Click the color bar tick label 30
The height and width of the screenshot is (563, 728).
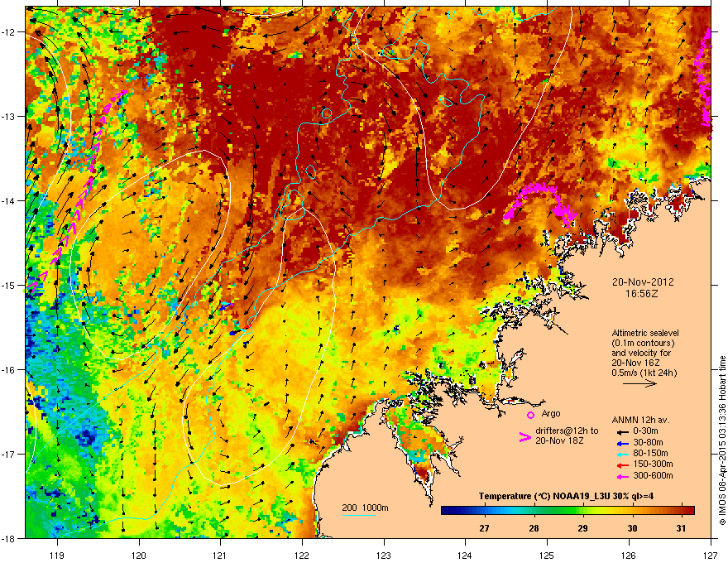632,528
